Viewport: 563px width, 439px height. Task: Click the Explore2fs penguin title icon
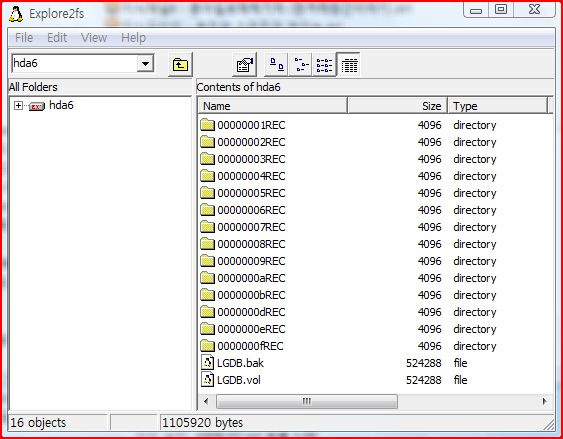pyautogui.click(x=16, y=14)
